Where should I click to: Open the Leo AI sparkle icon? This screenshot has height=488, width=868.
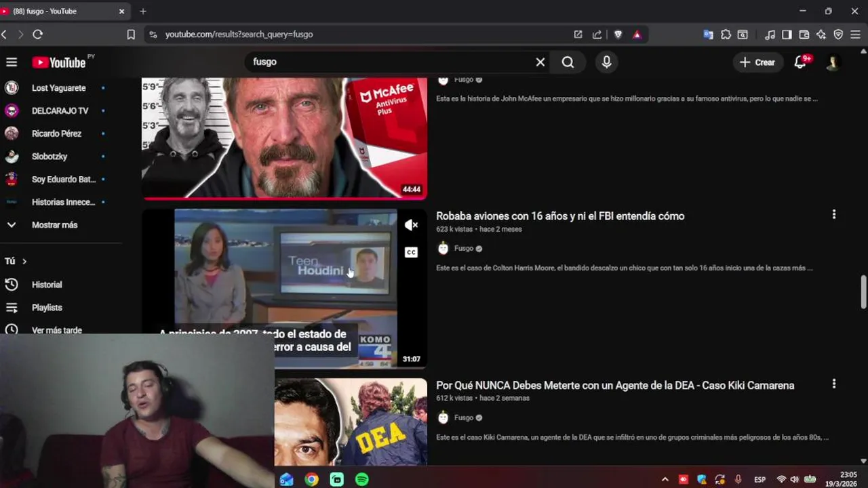[x=821, y=34]
